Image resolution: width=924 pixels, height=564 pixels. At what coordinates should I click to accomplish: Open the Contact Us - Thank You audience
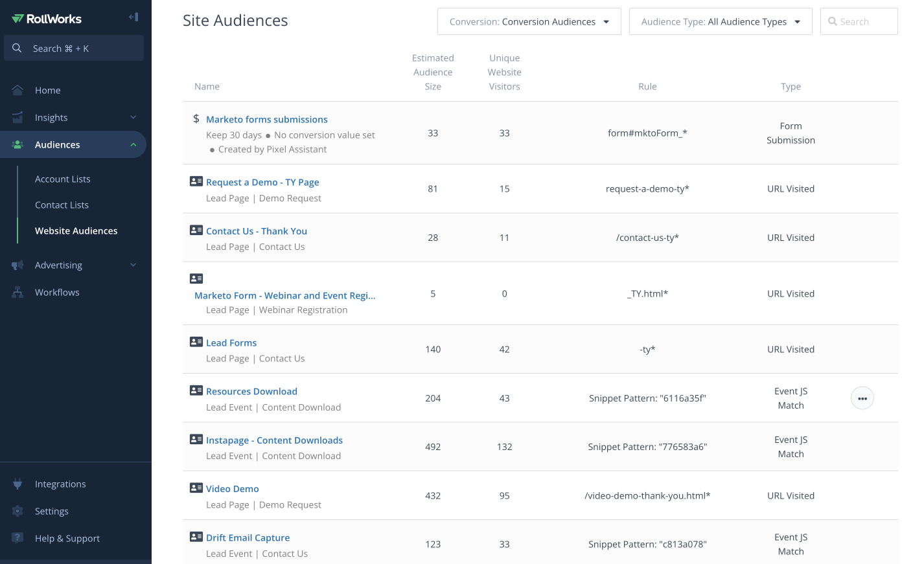pos(257,231)
